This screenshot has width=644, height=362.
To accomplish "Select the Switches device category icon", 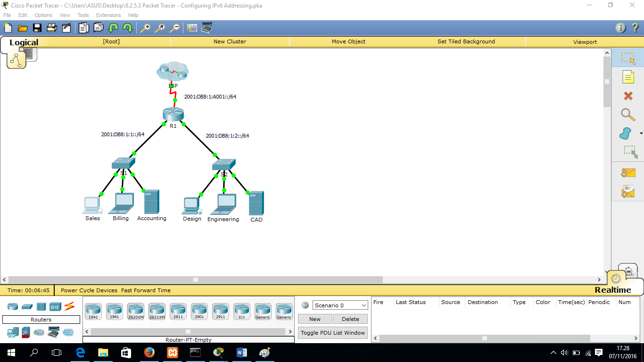I will point(27,307).
